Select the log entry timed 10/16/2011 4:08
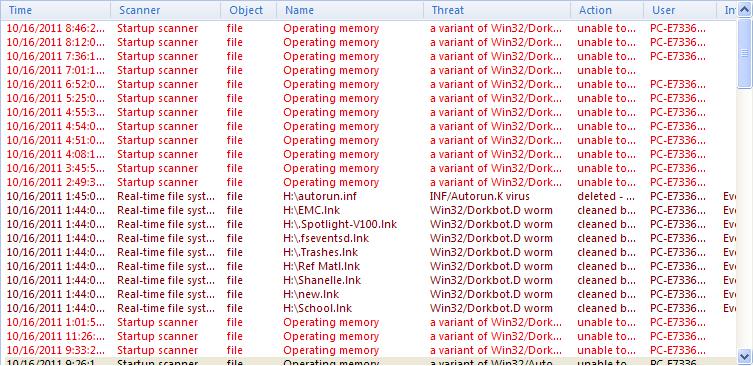 click(369, 154)
